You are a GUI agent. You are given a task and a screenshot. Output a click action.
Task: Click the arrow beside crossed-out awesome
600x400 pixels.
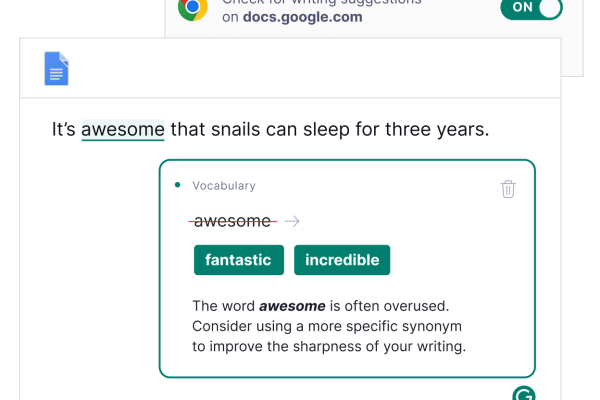(x=293, y=221)
